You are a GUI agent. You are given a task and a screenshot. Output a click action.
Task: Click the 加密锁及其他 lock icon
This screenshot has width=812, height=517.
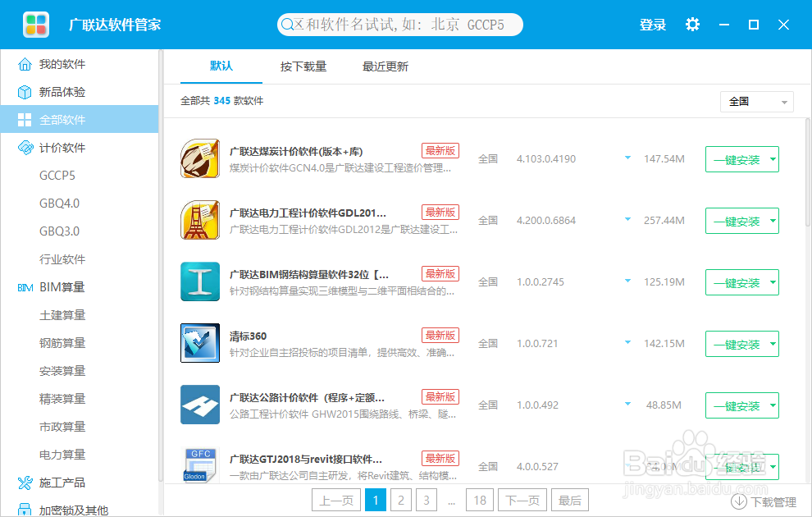(25, 510)
